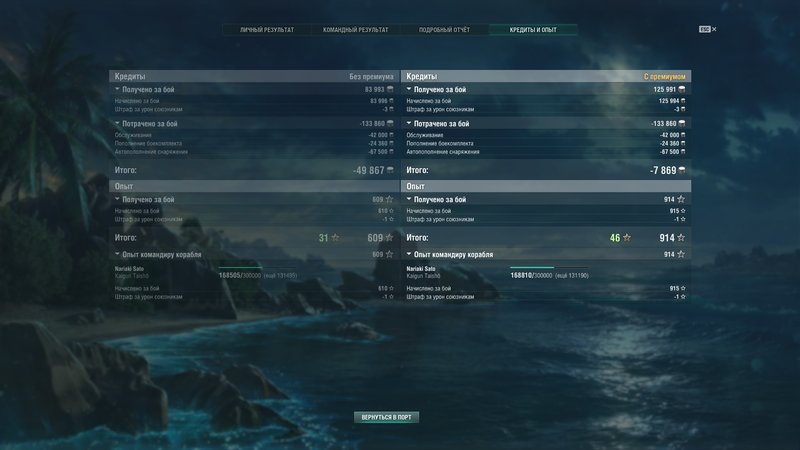The image size is (800, 450).
Task: Click star icon beside non-premium total 609
Action: tap(389, 238)
